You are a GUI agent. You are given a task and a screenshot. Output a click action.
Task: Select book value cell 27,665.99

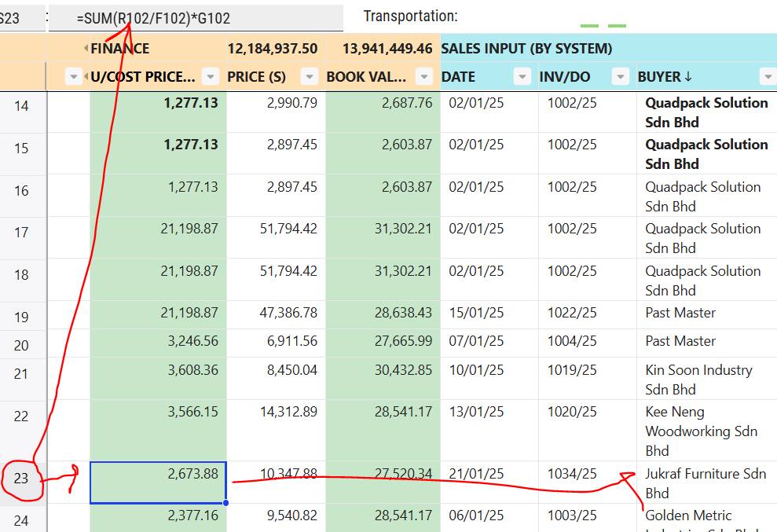click(383, 344)
